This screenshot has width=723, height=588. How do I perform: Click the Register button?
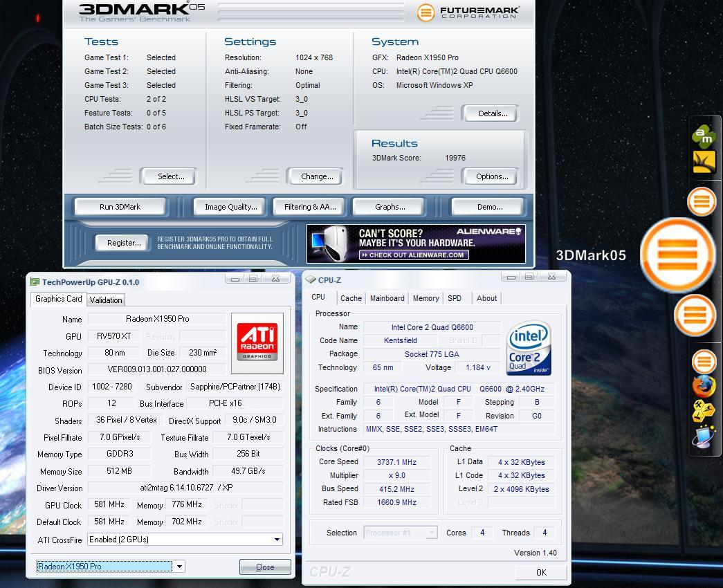coord(124,243)
